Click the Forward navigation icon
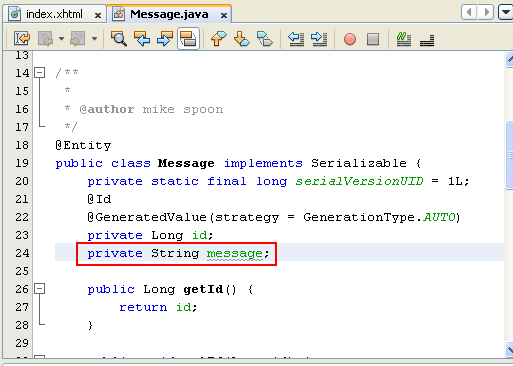This screenshot has height=366, width=513. click(77, 39)
